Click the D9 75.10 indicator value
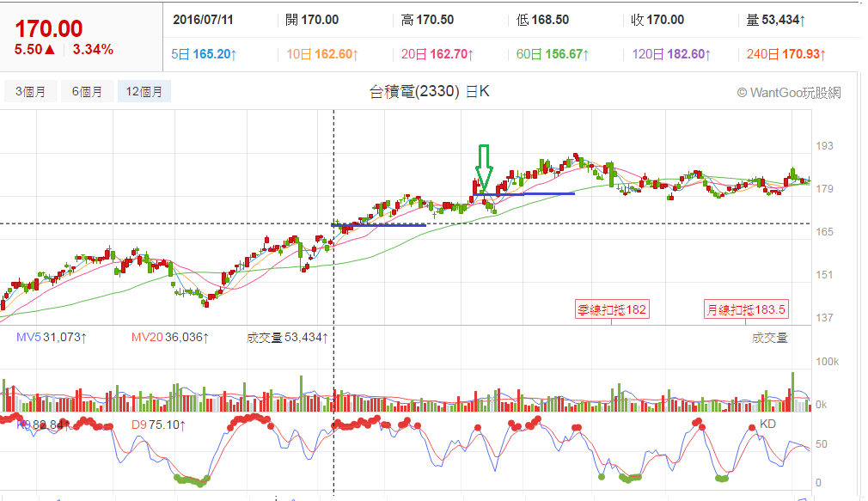 click(158, 425)
